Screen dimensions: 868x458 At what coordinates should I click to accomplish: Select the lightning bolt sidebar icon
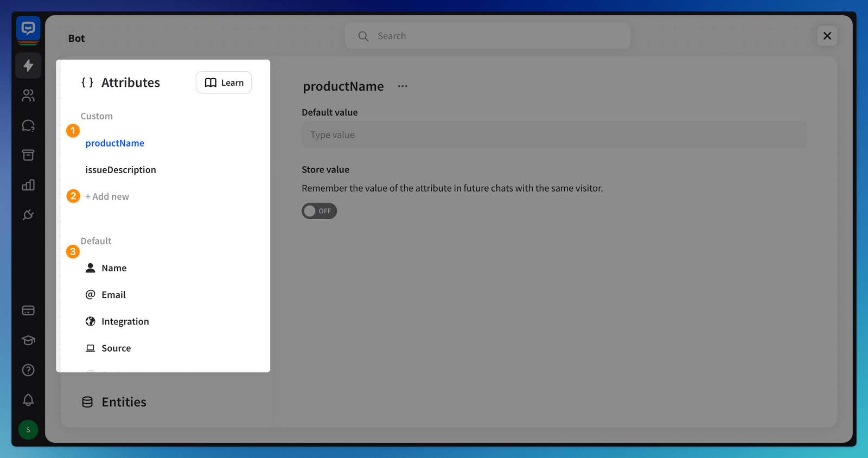[x=28, y=66]
